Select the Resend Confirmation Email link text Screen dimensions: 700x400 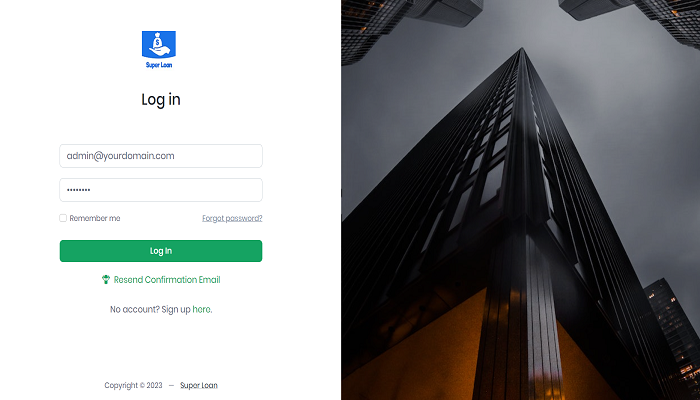[x=167, y=280]
